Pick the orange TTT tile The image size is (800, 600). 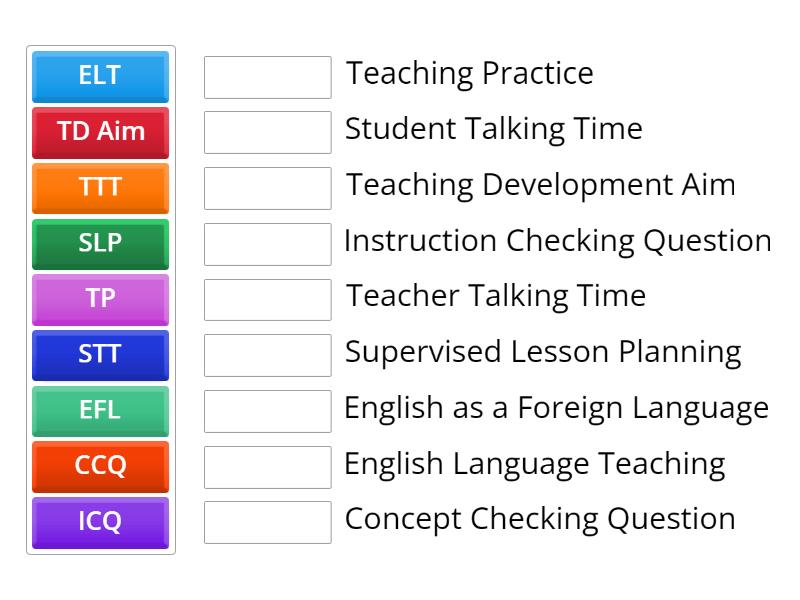click(x=100, y=188)
